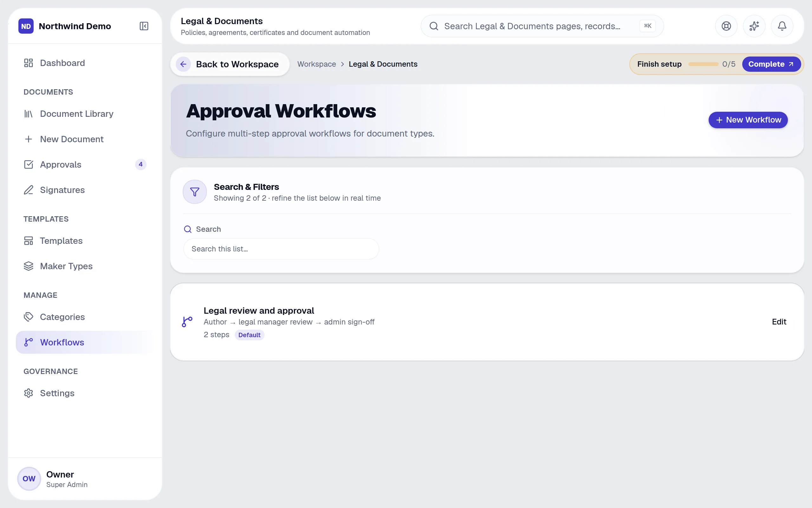812x508 pixels.
Task: Open the notifications bell
Action: [x=782, y=26]
